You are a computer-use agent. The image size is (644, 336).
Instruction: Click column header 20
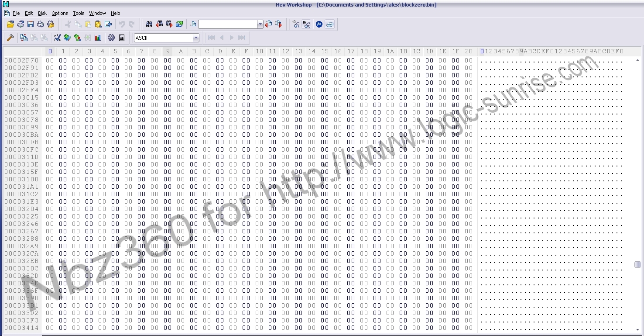(469, 51)
